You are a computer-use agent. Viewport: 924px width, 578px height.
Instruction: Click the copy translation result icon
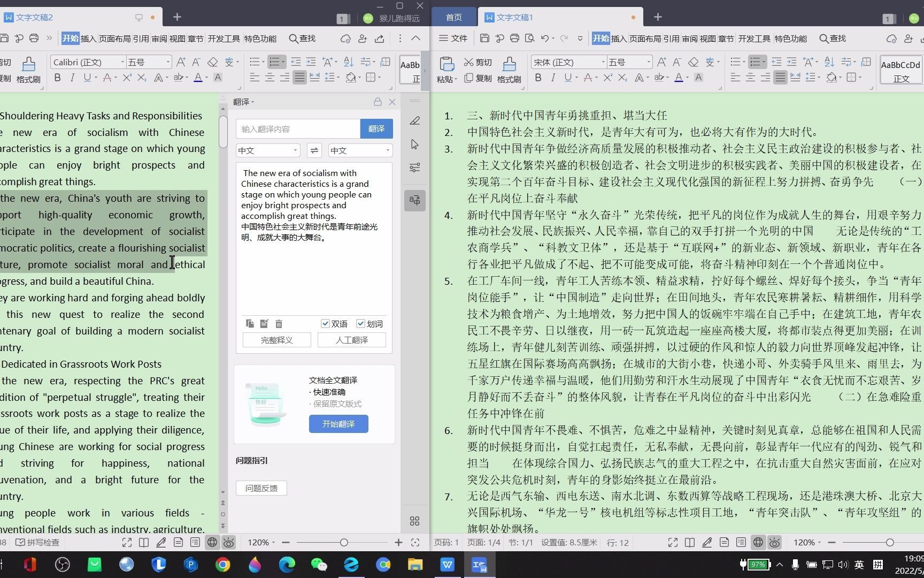249,324
